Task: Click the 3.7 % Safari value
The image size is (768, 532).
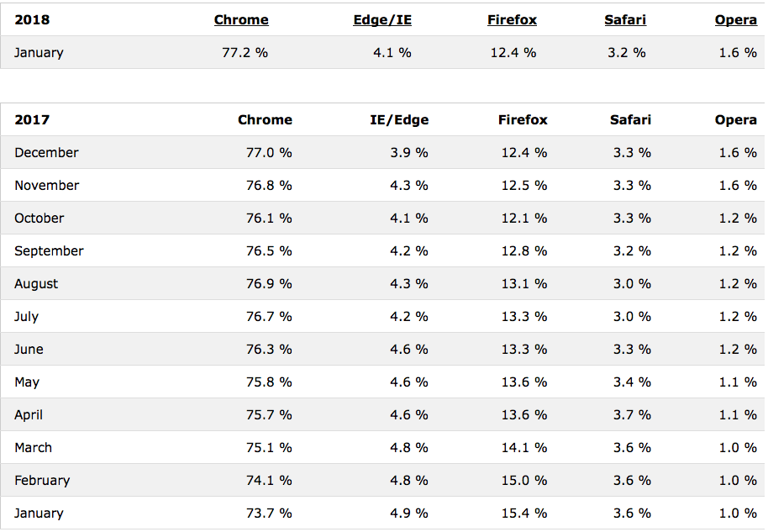Action: 632,414
